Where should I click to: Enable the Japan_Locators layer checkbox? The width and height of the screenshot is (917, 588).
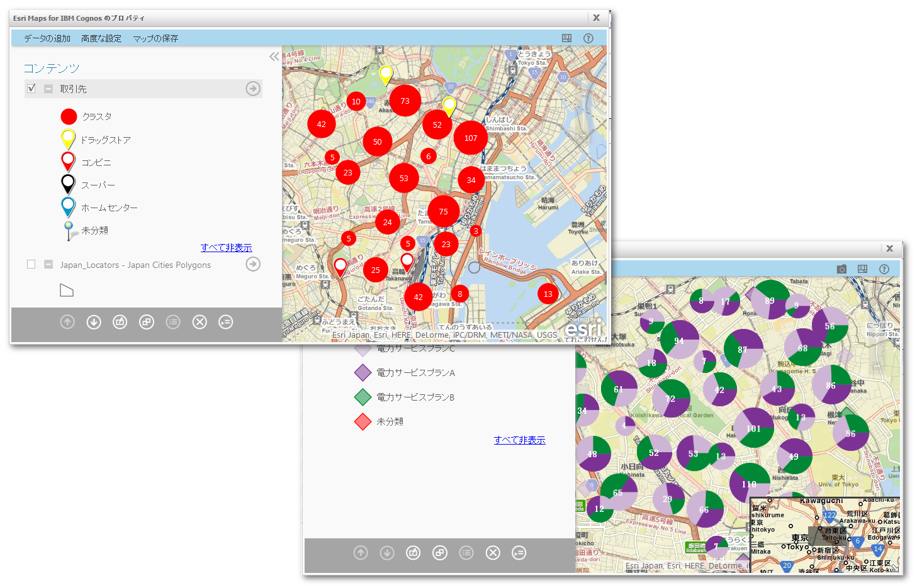point(31,264)
